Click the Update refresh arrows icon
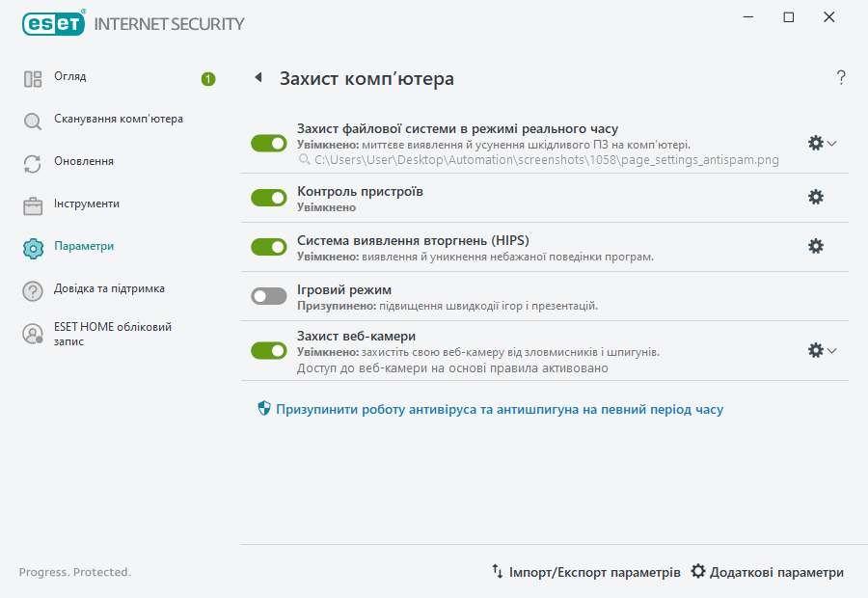Viewport: 868px width, 598px height. point(33,164)
